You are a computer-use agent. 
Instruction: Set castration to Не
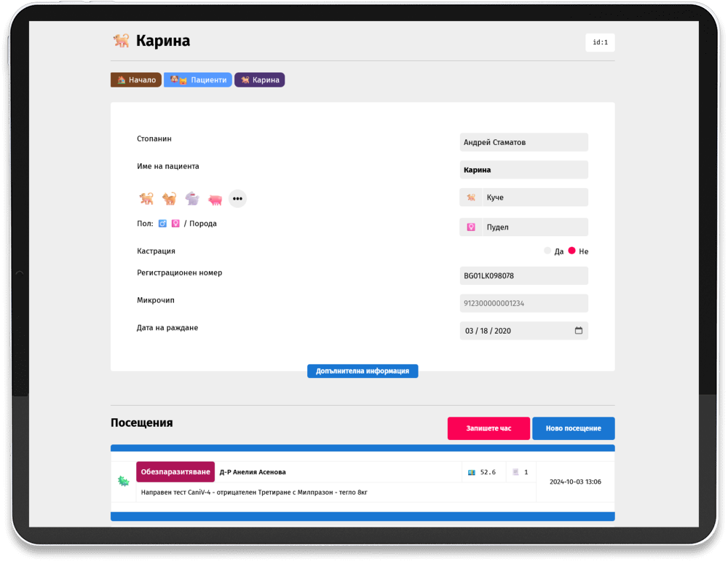point(572,251)
